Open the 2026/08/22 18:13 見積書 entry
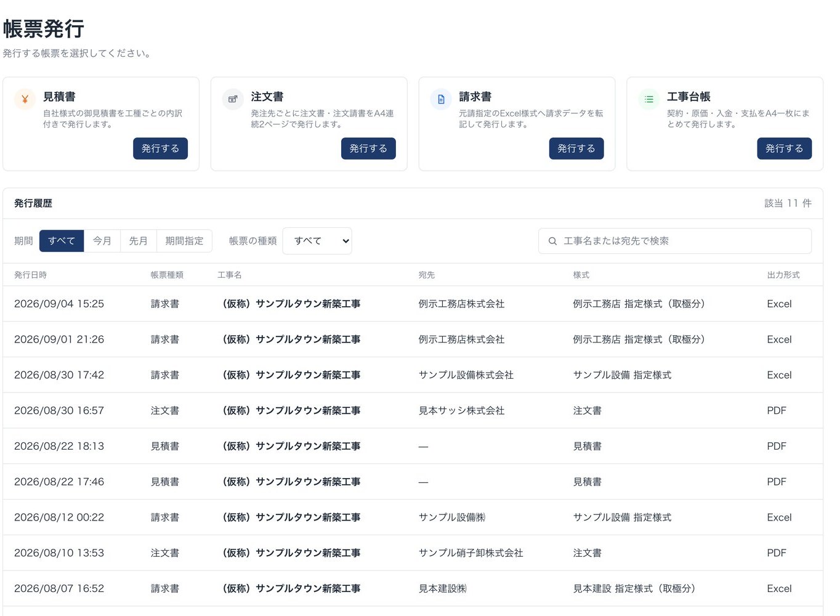The image size is (840, 616). coord(413,446)
